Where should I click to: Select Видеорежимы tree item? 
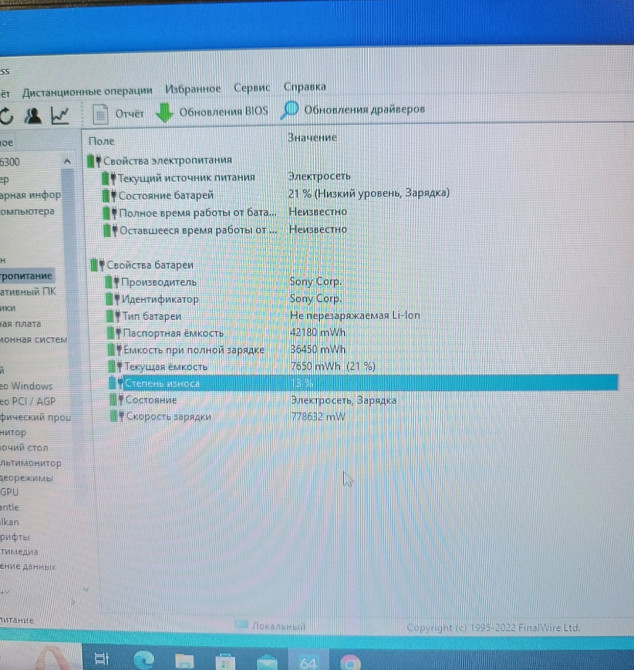pos(27,478)
